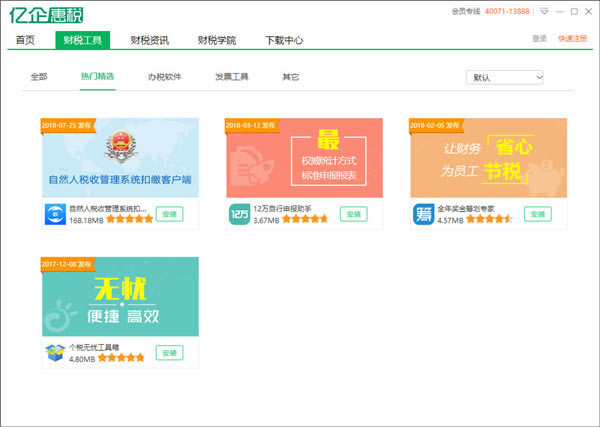
Task: Click the star rating of 12万自行申报助手
Action: (x=305, y=219)
